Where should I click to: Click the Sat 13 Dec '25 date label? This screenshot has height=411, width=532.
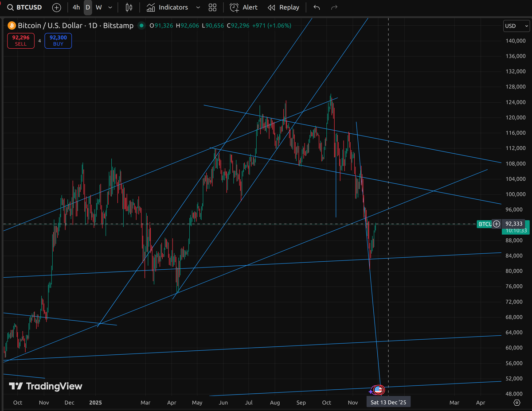(388, 402)
